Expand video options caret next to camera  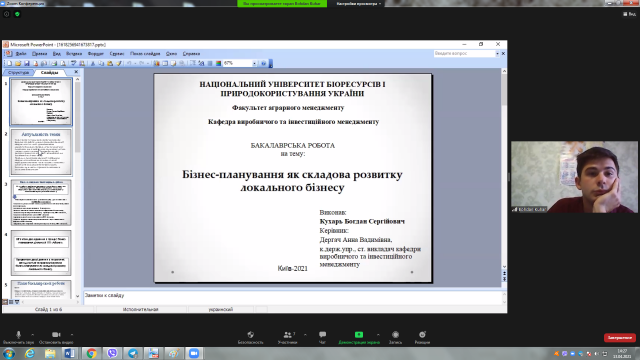tap(72, 335)
